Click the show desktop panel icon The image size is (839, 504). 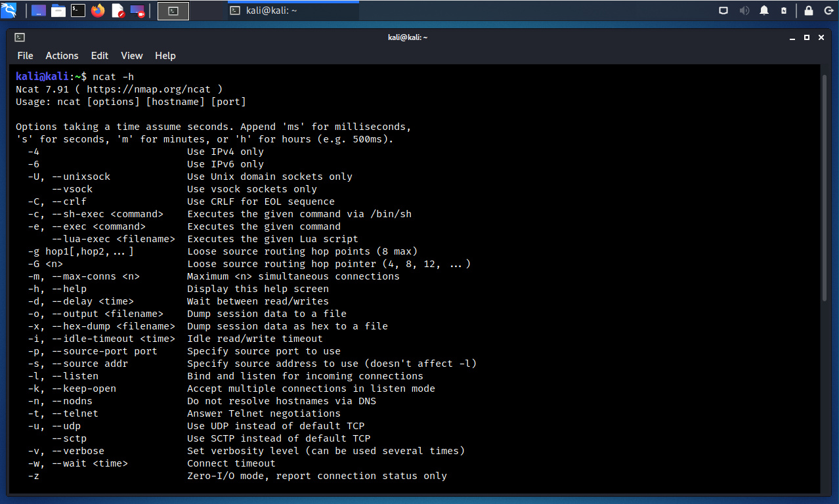39,10
